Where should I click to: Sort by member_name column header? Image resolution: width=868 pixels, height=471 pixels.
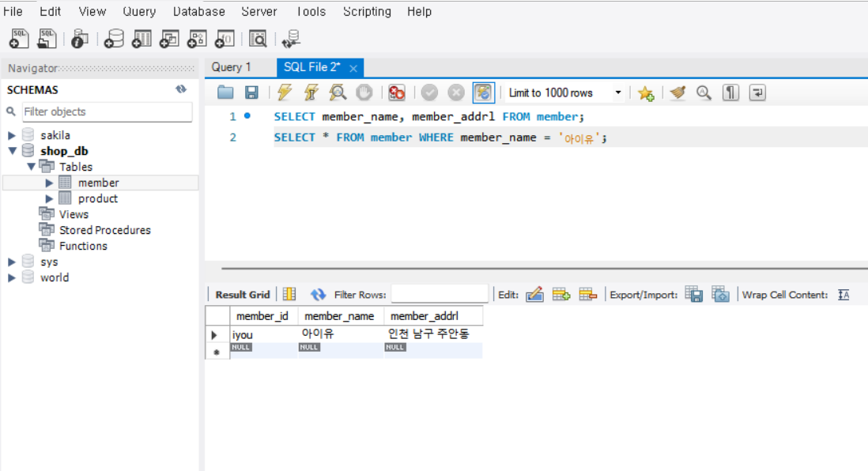pos(341,316)
